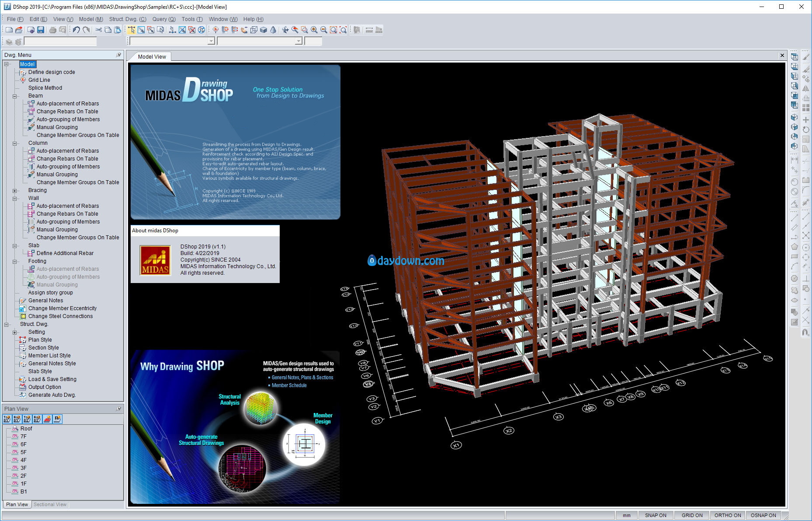Switch to the Sectional View tab
The width and height of the screenshot is (812, 521).
click(50, 504)
